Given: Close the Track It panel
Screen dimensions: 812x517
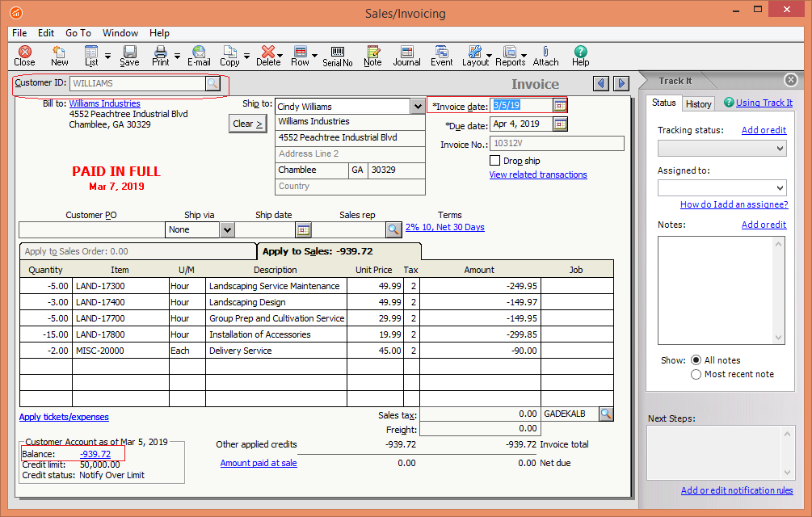Looking at the screenshot, I should tap(791, 80).
